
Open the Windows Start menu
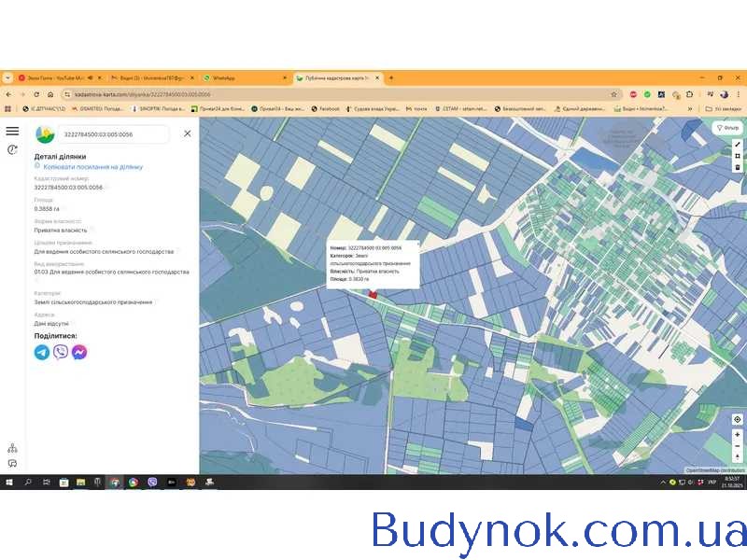(8, 483)
